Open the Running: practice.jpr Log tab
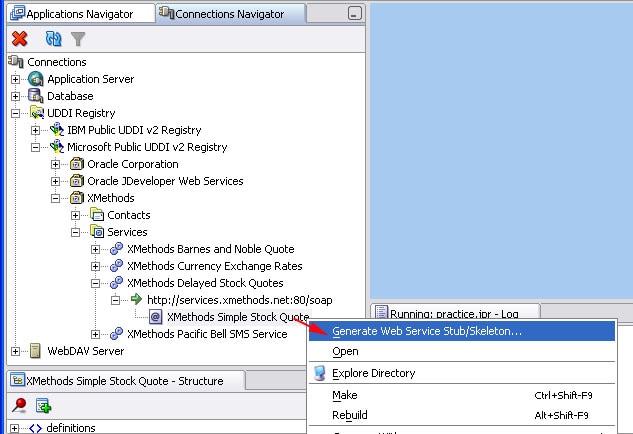The image size is (633, 434). tap(455, 313)
